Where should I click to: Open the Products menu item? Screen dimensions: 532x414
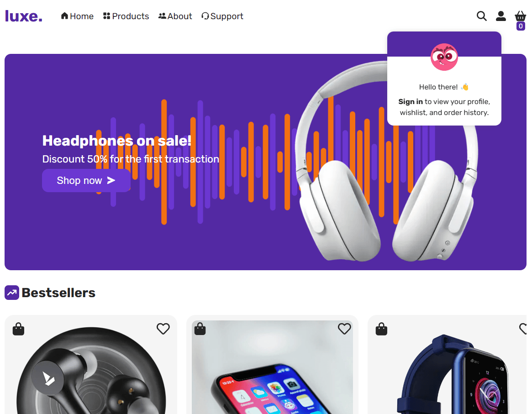click(x=126, y=16)
